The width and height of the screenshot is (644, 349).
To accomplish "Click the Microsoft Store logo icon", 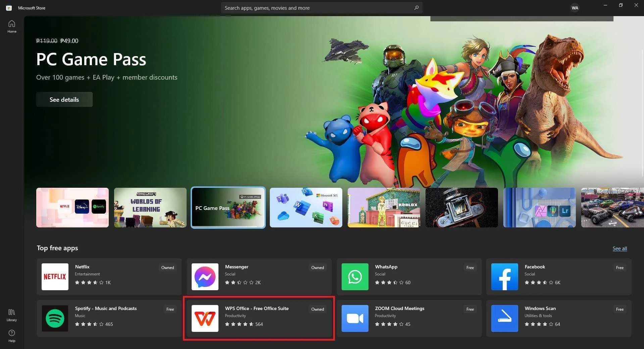I will click(x=9, y=8).
